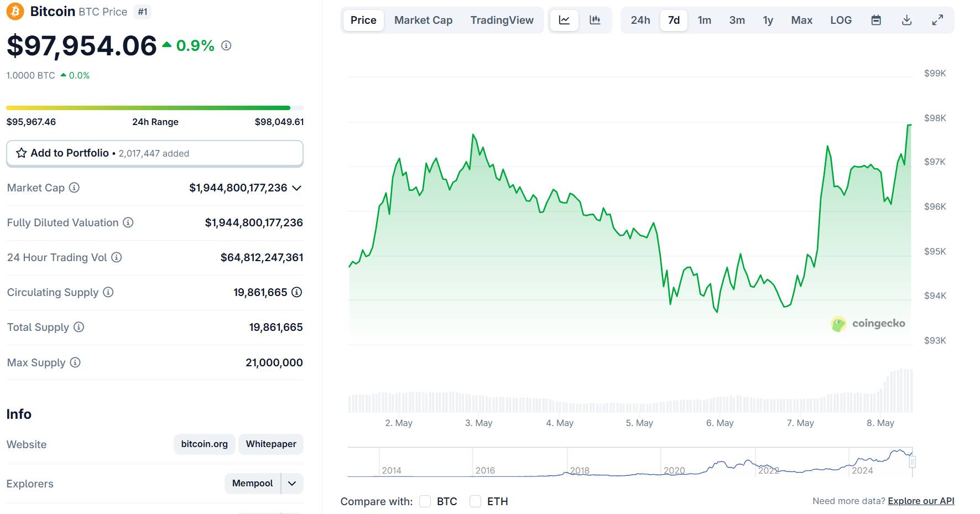The image size is (980, 514).
Task: Expand Market Cap details chevron
Action: pyautogui.click(x=297, y=188)
